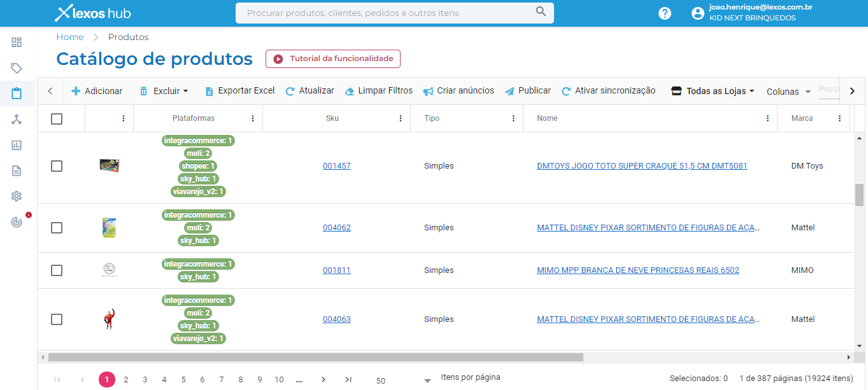The height and width of the screenshot is (390, 868).
Task: Select the checkbox for product 001457
Action: click(x=57, y=165)
